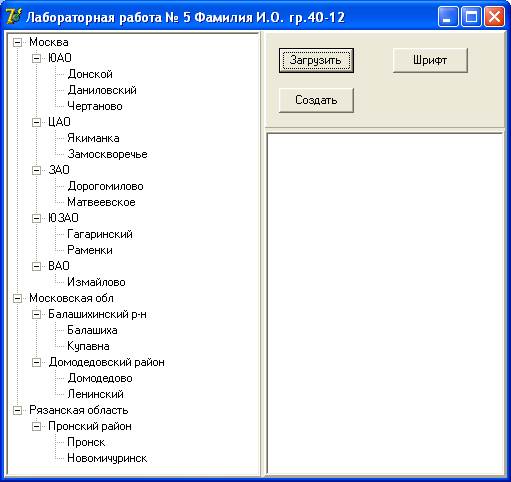Select the Домодедовский район label

pos(106,362)
